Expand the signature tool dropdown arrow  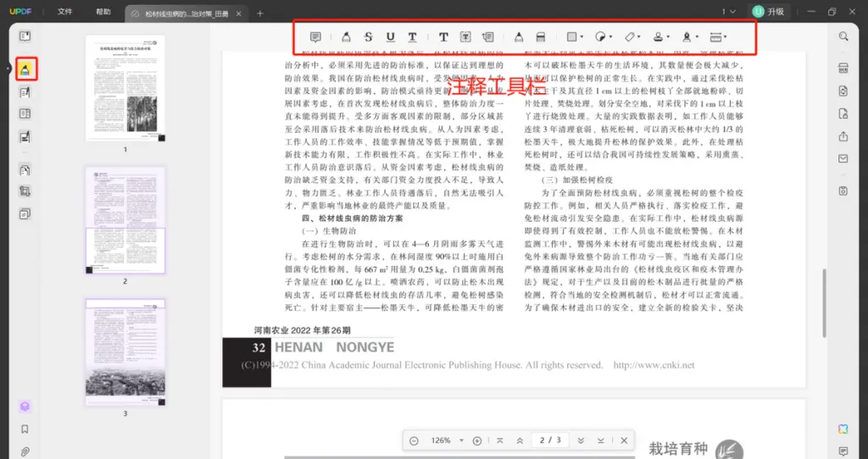697,37
